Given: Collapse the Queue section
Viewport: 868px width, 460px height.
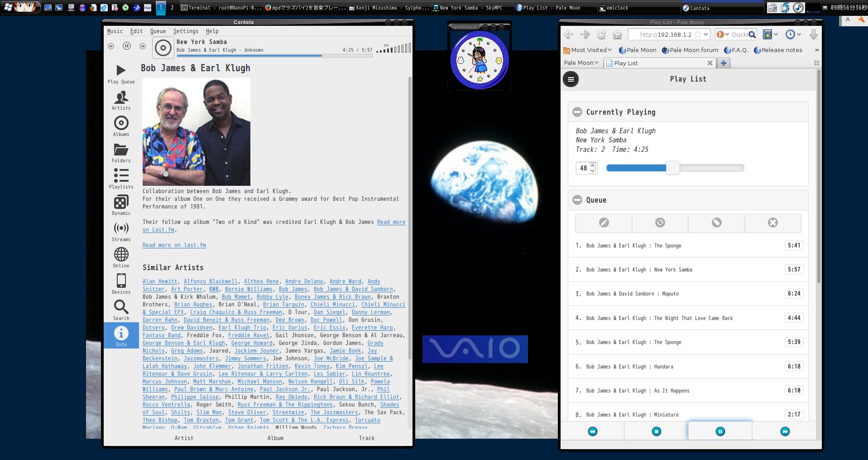Looking at the screenshot, I should pyautogui.click(x=577, y=200).
